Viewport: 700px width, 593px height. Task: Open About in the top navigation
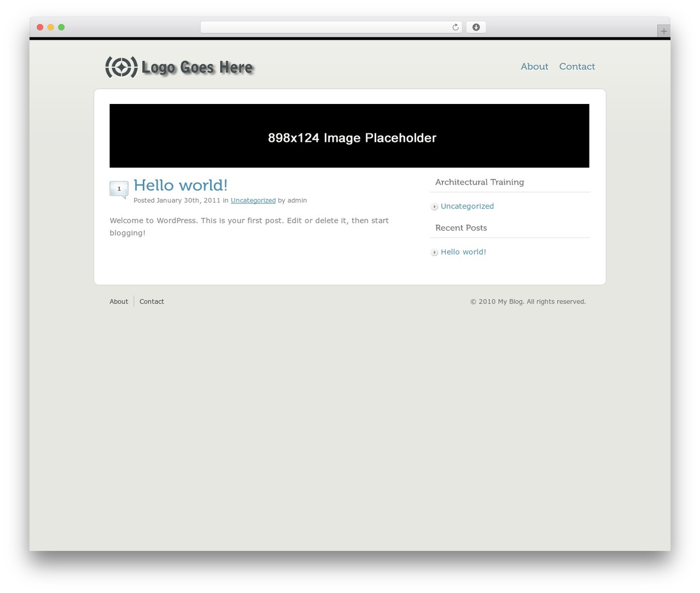[x=534, y=66]
